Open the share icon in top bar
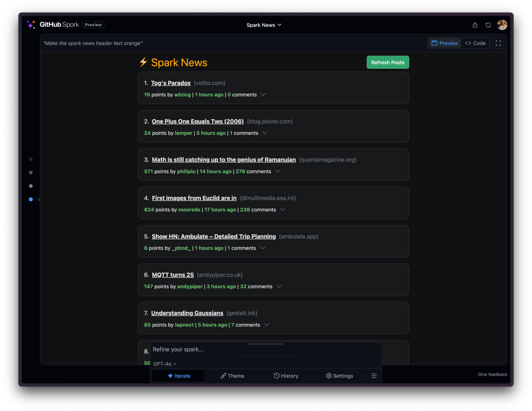532x411 pixels. [x=475, y=25]
